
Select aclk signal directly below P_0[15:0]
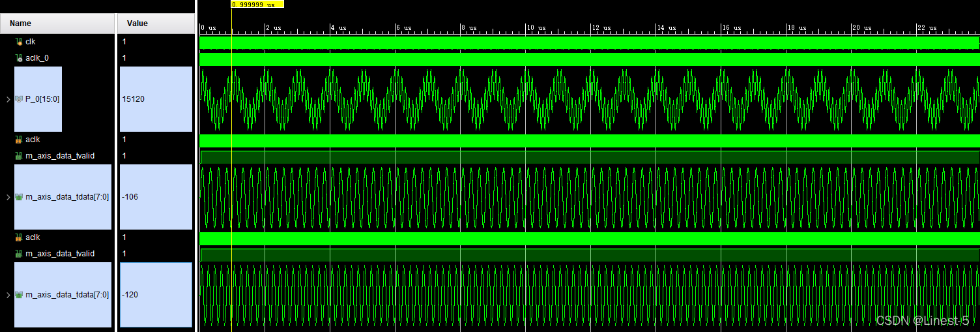click(x=33, y=140)
